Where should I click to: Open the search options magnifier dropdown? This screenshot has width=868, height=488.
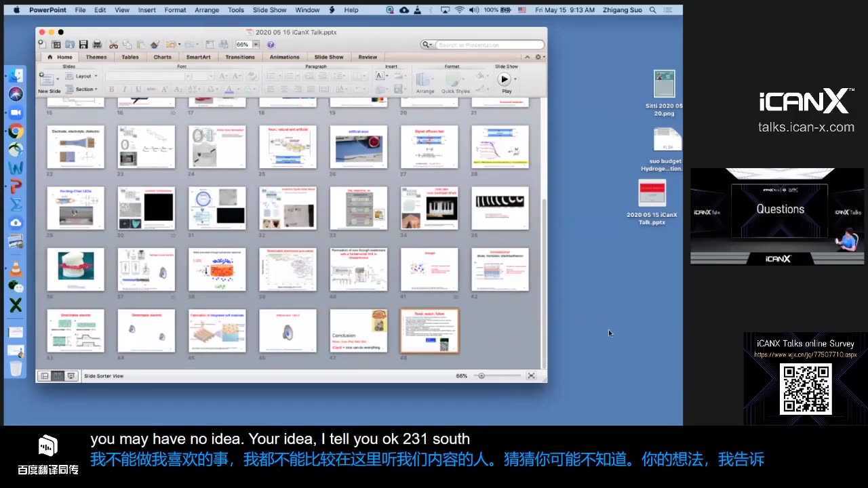coord(428,45)
